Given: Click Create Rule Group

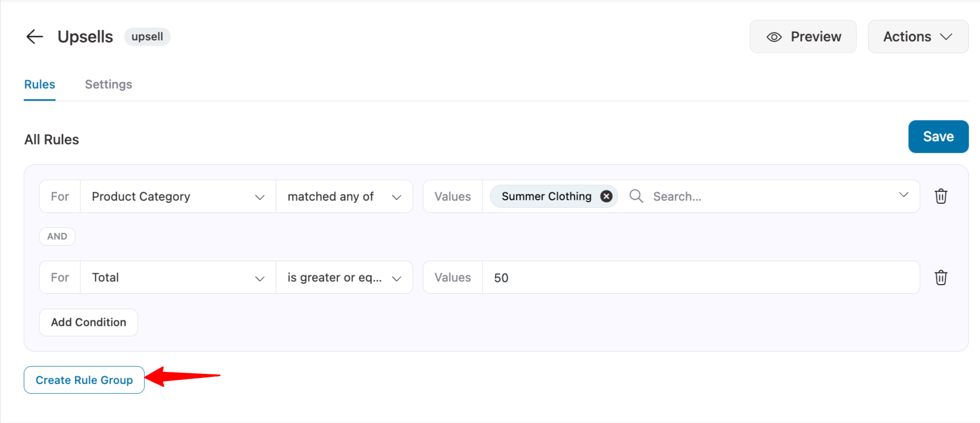Looking at the screenshot, I should pyautogui.click(x=84, y=380).
